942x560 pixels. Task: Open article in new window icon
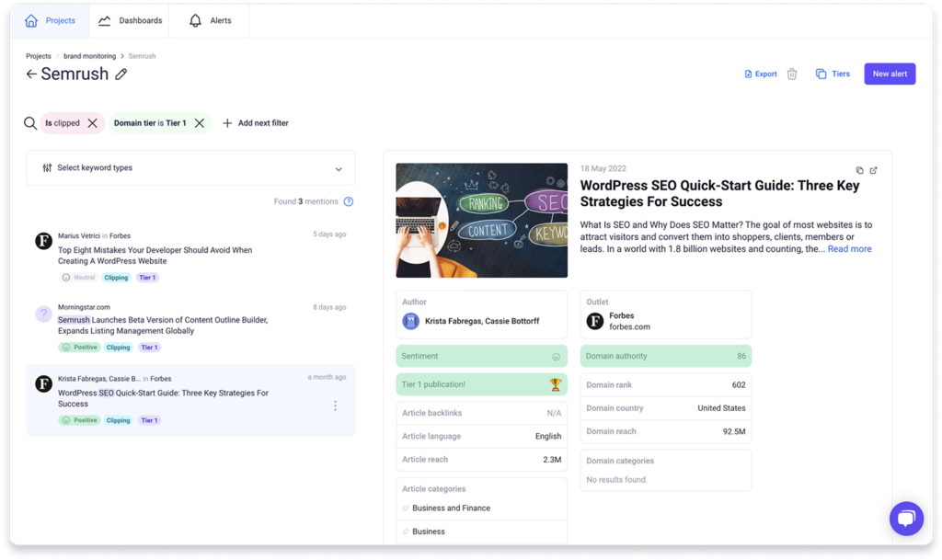[x=874, y=170]
